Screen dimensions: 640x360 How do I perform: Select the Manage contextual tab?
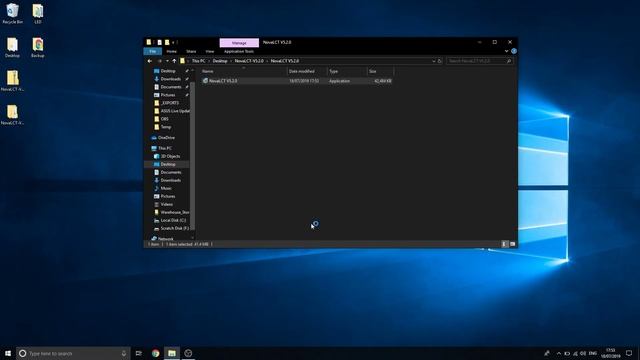pyautogui.click(x=239, y=42)
